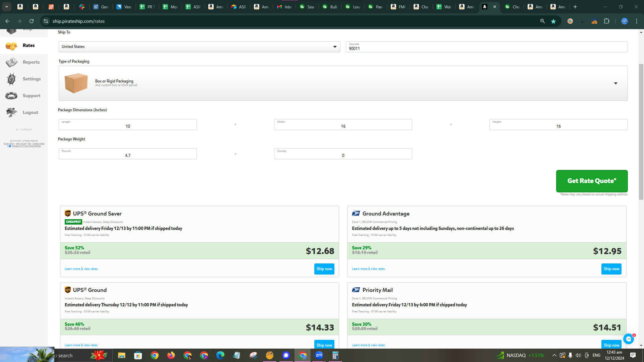Viewport: 644px width, 362px height.
Task: Click the zoom magnifier icon in address bar
Action: 542,21
